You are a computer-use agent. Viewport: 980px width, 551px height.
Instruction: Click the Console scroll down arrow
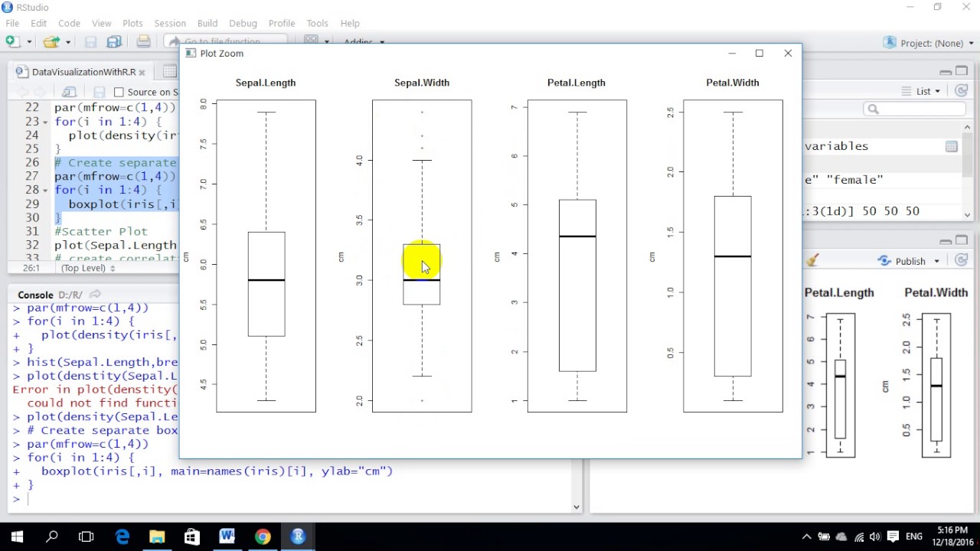click(x=577, y=506)
